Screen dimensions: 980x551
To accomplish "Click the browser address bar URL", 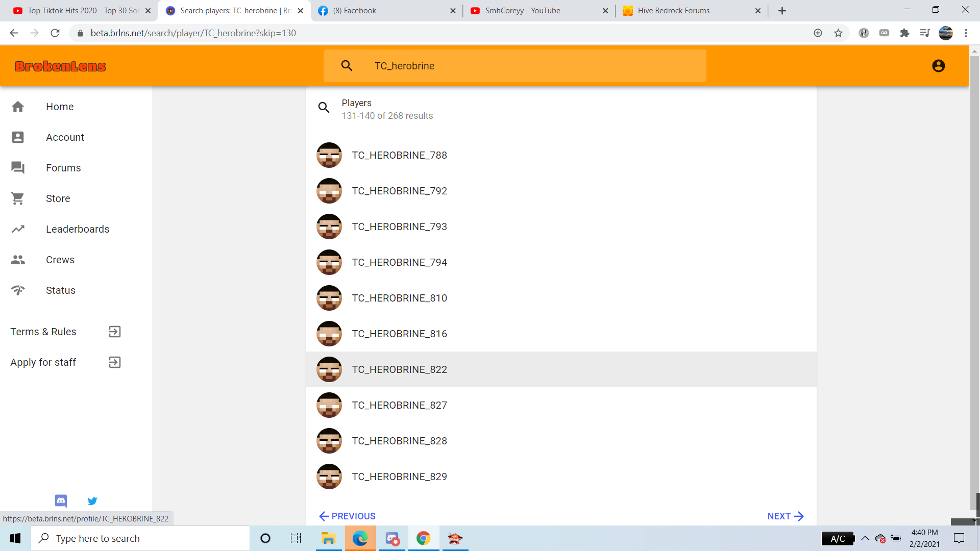I will coord(193,33).
